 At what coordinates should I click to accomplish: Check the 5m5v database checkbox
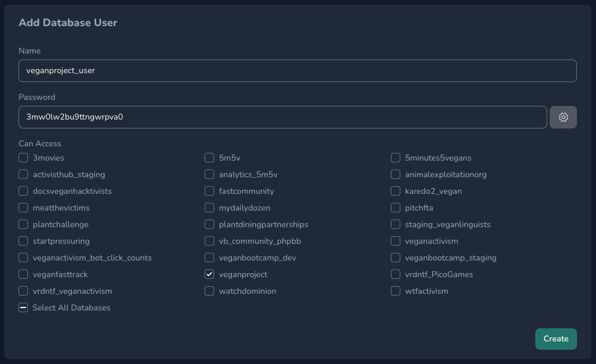click(209, 158)
